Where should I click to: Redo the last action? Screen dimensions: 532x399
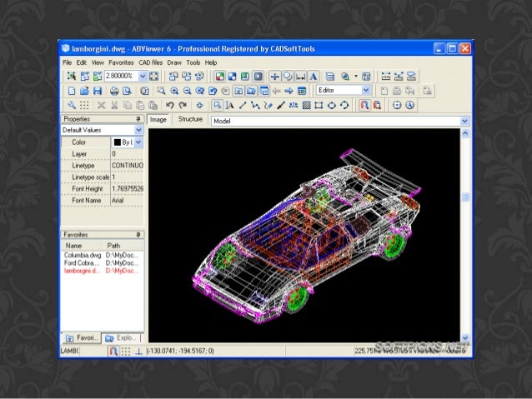(183, 105)
